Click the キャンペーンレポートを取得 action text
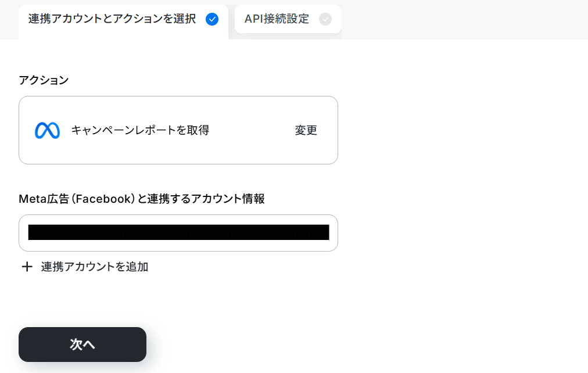This screenshot has height=373, width=588. 140,130
